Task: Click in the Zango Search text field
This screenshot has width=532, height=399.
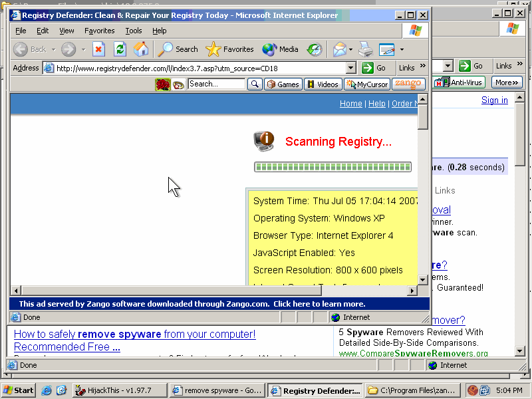Action: [217, 84]
